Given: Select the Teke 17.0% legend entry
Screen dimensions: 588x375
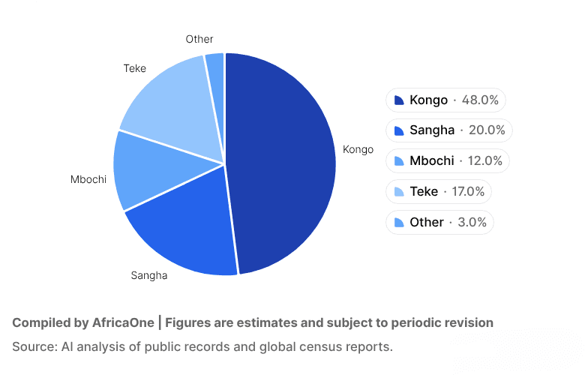Looking at the screenshot, I should point(439,192).
